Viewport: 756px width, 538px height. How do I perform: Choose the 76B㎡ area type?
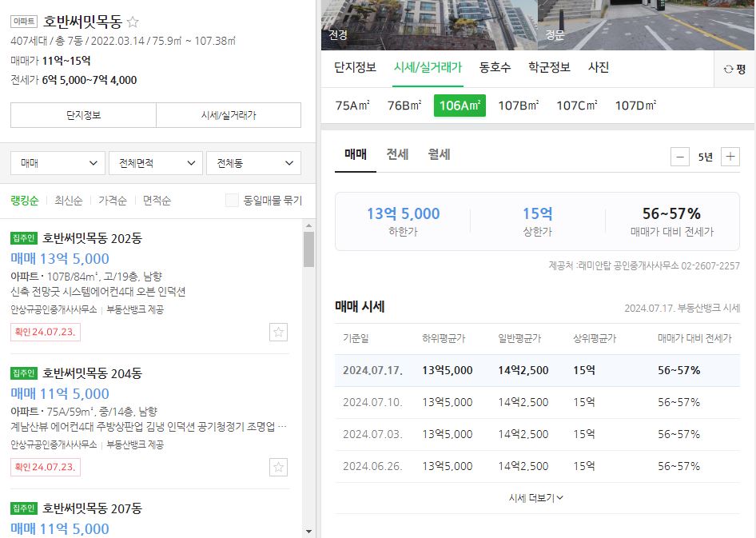[404, 106]
